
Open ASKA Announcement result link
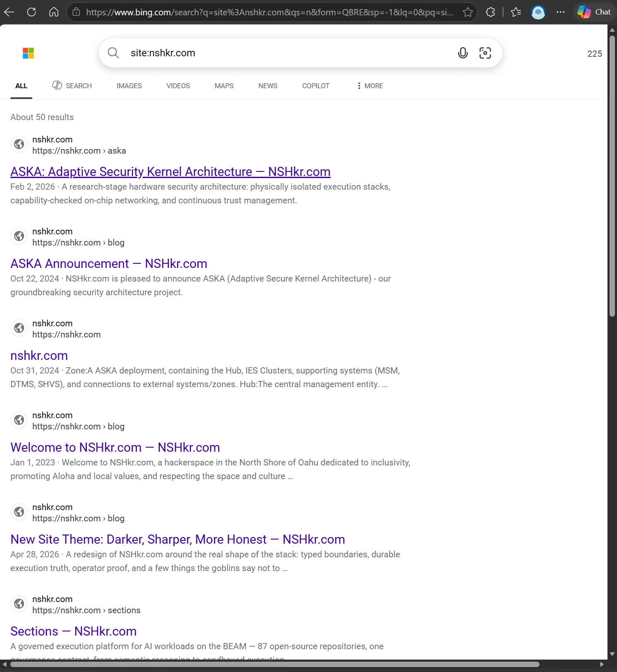tap(109, 263)
